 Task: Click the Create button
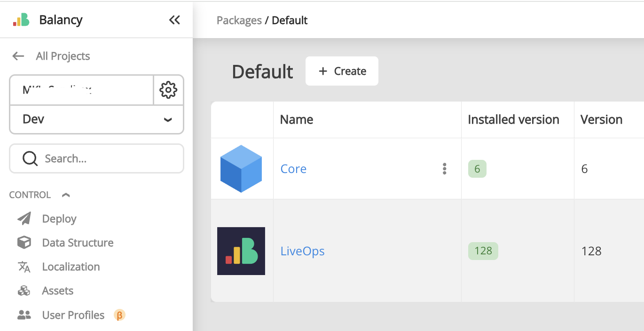(x=342, y=71)
